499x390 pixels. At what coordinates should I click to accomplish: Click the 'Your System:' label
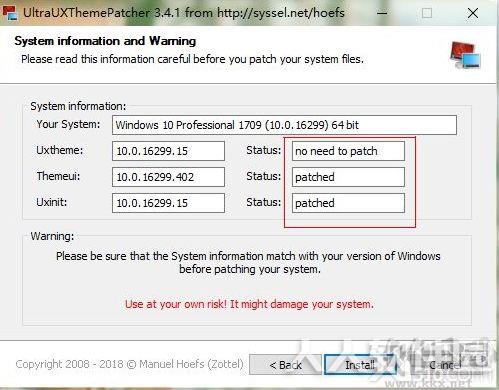point(68,124)
